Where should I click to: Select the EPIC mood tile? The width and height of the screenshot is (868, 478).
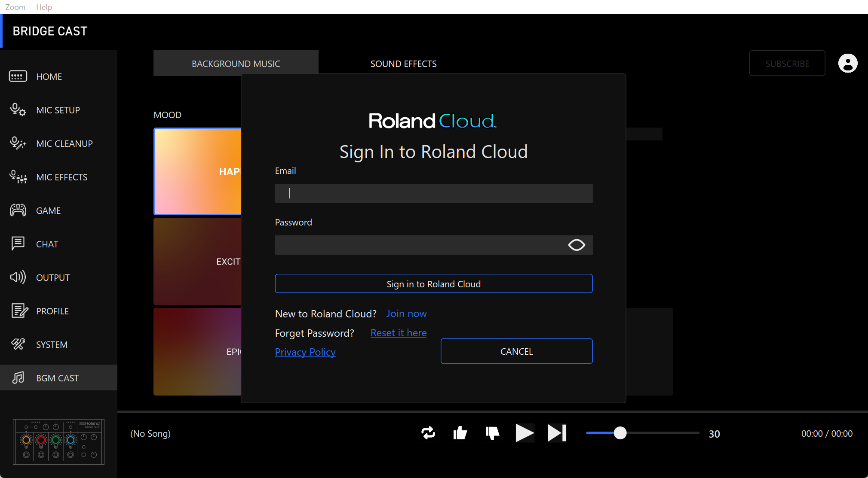[198, 352]
